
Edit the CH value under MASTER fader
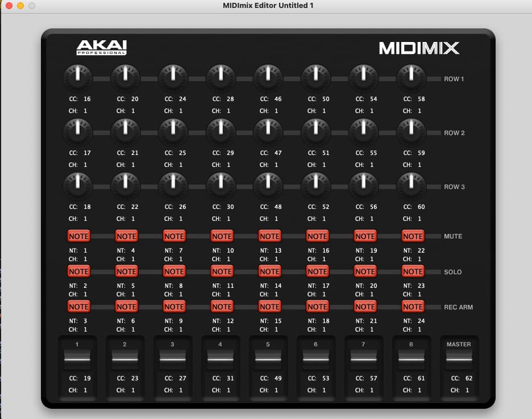[x=467, y=391]
